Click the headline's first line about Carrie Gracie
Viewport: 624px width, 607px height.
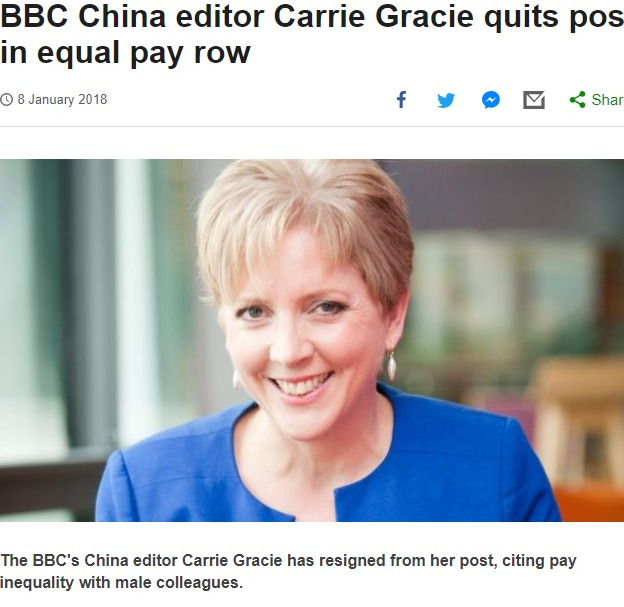[312, 17]
